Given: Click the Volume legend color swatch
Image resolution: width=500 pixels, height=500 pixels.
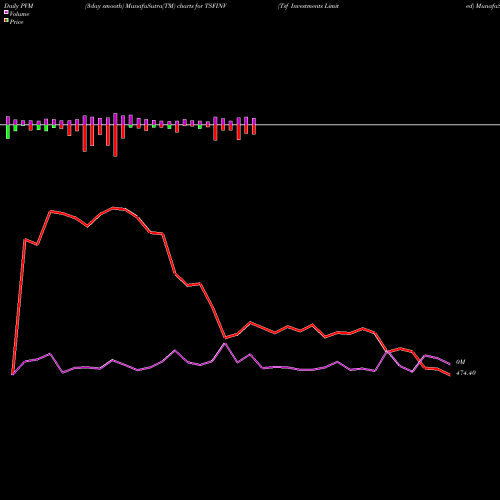Looking at the screenshot, I should tap(6, 12).
